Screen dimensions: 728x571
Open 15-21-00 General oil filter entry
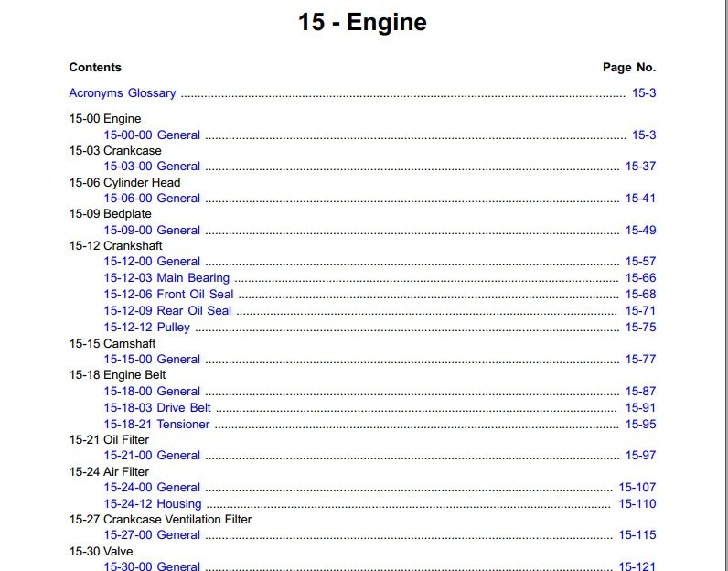pyautogui.click(x=152, y=456)
